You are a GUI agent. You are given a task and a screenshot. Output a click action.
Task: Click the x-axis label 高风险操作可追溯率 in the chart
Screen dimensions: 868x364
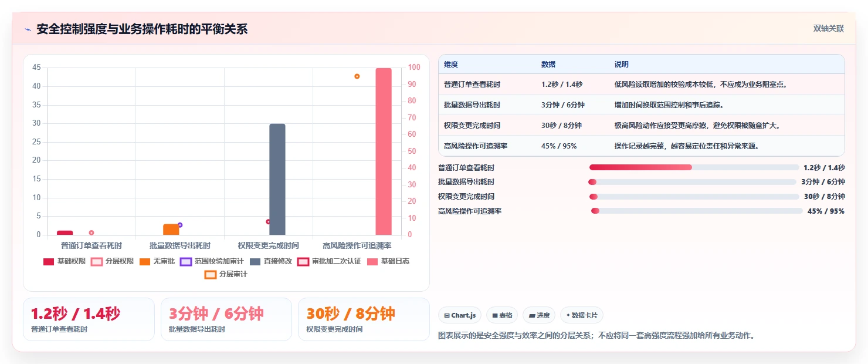357,245
